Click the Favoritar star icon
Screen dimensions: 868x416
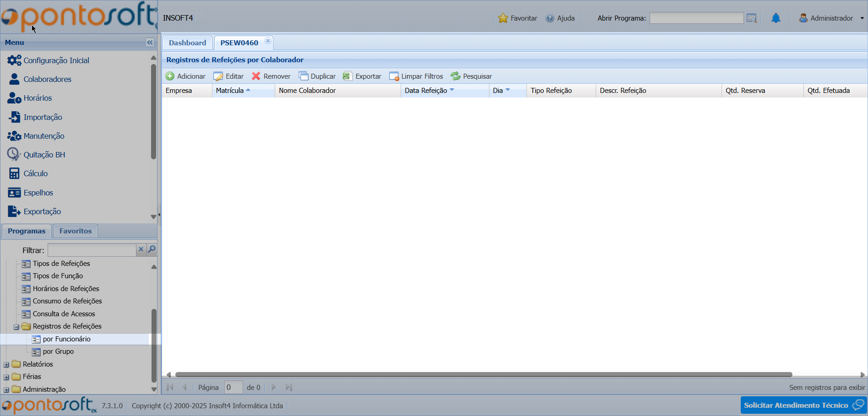(503, 18)
